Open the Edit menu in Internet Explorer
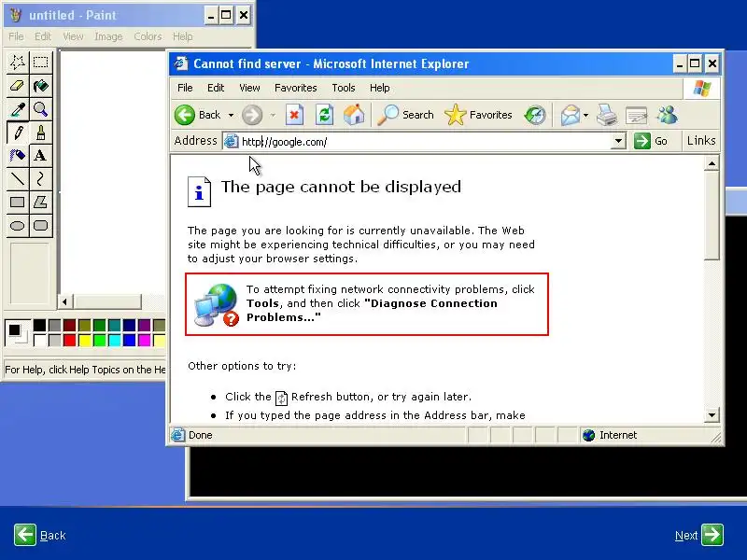Screen dimensions: 747x560 pyautogui.click(x=216, y=88)
